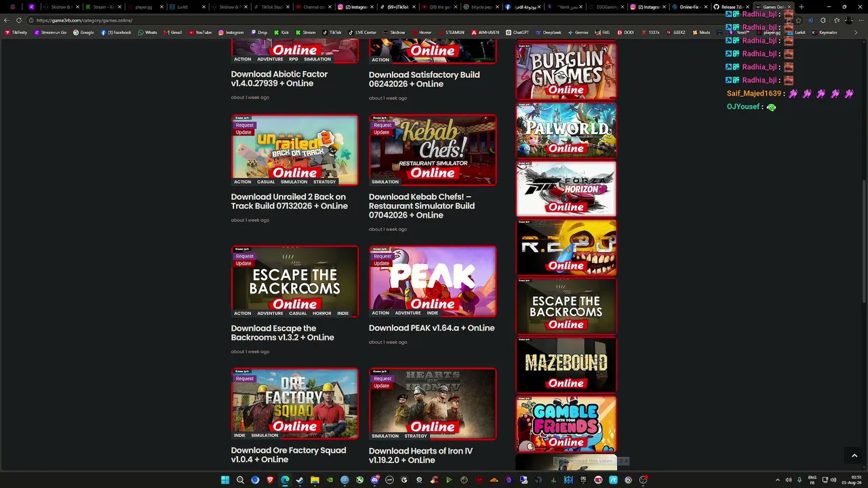Launch Brave from the taskbar
This screenshot has height=488, width=868.
(270, 480)
